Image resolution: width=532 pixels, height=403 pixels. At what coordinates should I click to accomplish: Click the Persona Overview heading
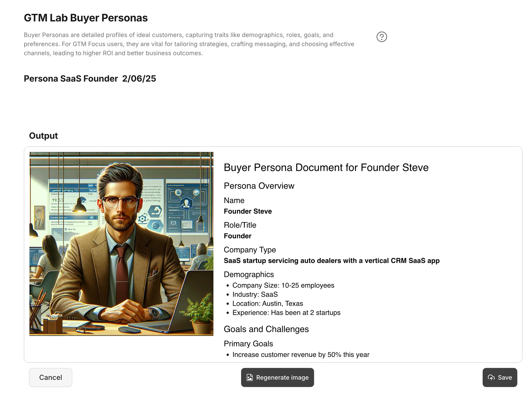pos(259,186)
